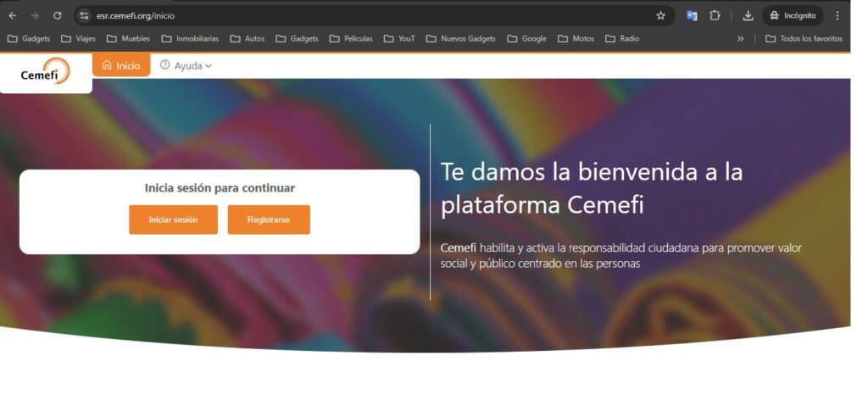
Task: Open the Nuevos Gadgets bookmark folder
Action: point(460,39)
